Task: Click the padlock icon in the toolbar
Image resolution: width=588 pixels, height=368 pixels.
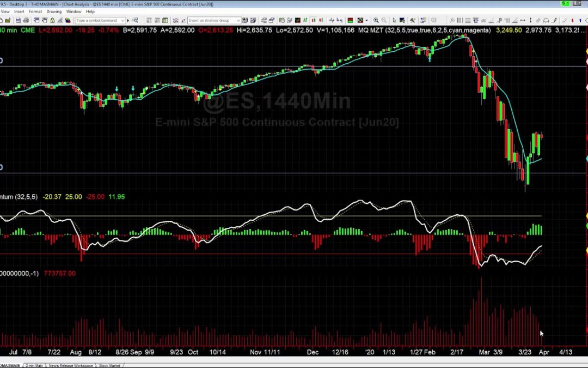Action: point(52,20)
